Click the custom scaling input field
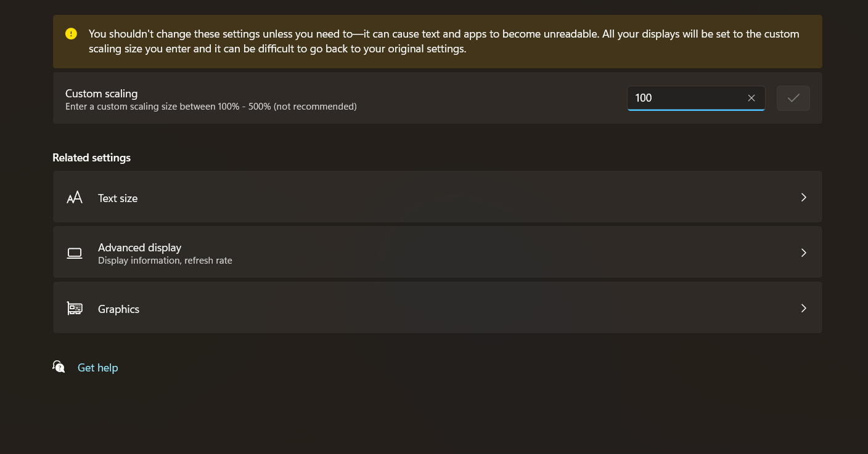The width and height of the screenshot is (868, 454). pyautogui.click(x=684, y=98)
